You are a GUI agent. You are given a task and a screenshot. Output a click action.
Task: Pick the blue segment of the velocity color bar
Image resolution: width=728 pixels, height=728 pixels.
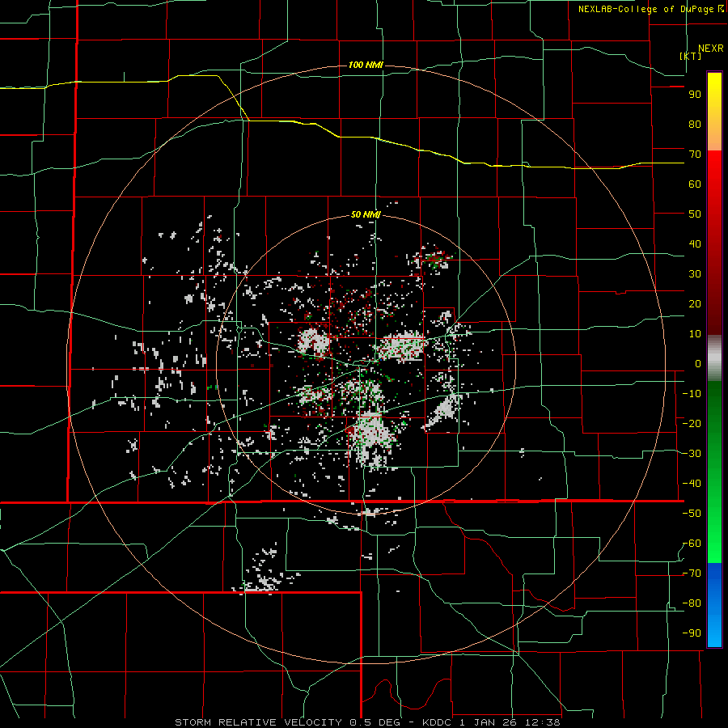tap(714, 605)
